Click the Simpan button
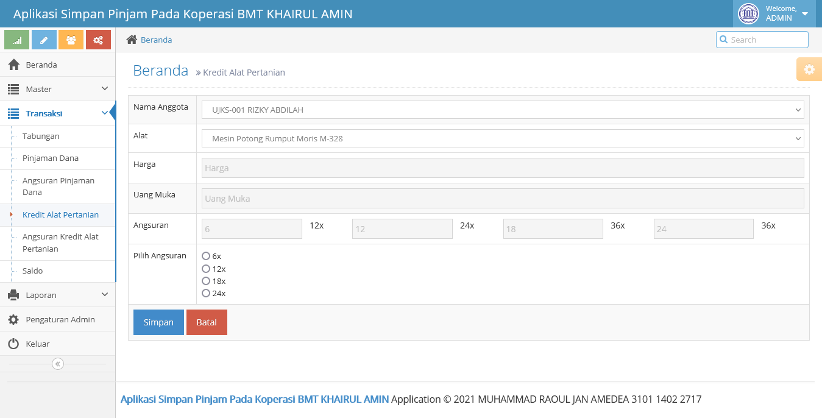822x418 pixels. (158, 322)
